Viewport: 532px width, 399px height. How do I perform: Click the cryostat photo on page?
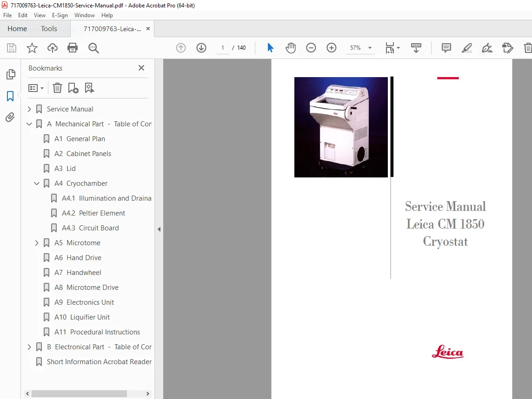[341, 127]
